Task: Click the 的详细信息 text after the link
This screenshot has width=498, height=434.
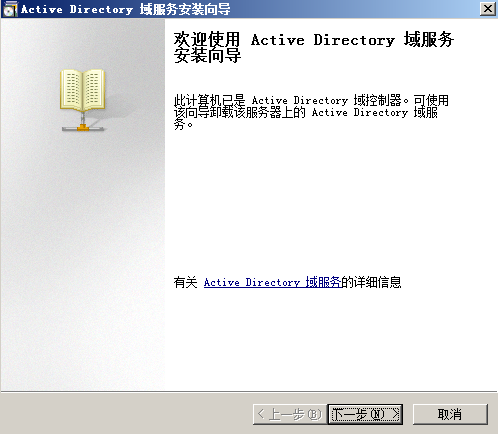Action: click(371, 282)
